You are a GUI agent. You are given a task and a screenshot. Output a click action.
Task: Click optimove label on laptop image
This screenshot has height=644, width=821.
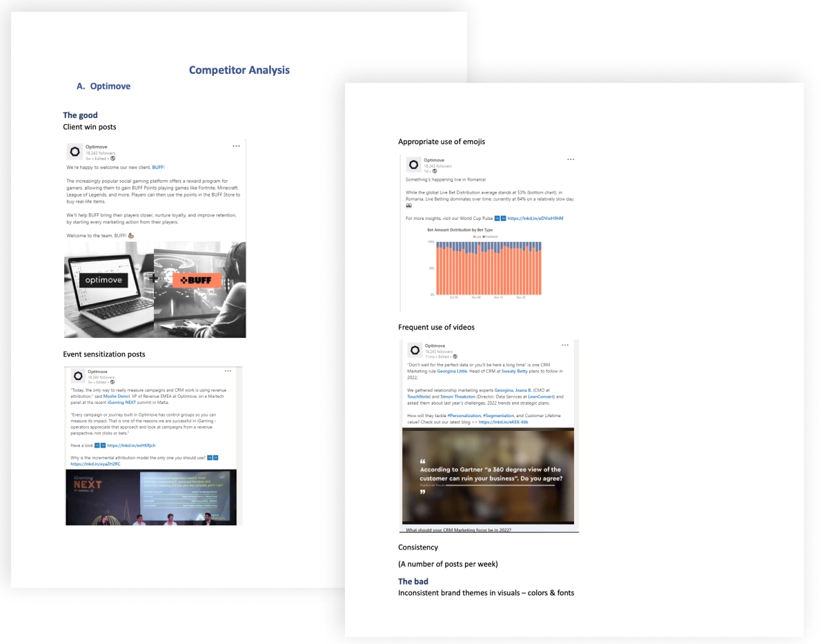103,280
